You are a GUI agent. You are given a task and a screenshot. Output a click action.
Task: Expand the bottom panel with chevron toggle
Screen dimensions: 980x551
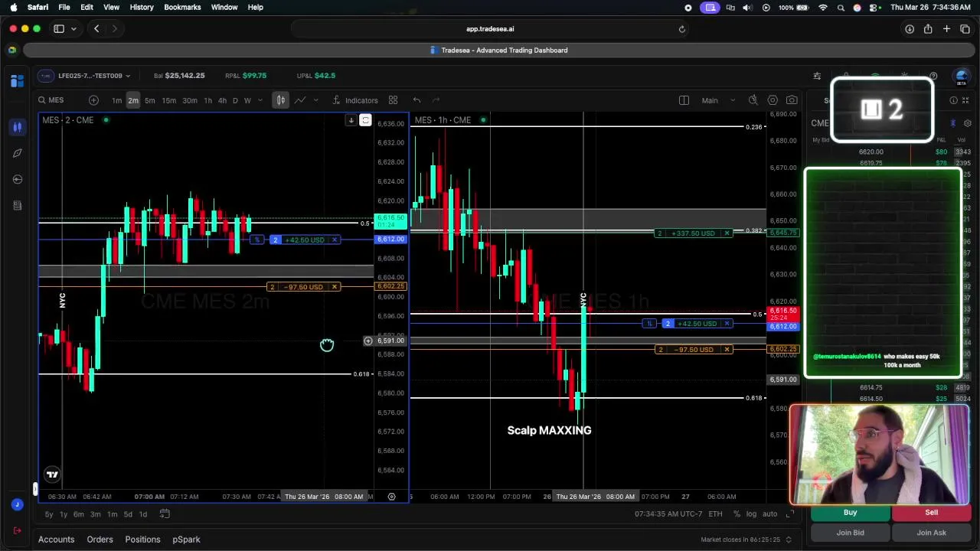pos(789,540)
